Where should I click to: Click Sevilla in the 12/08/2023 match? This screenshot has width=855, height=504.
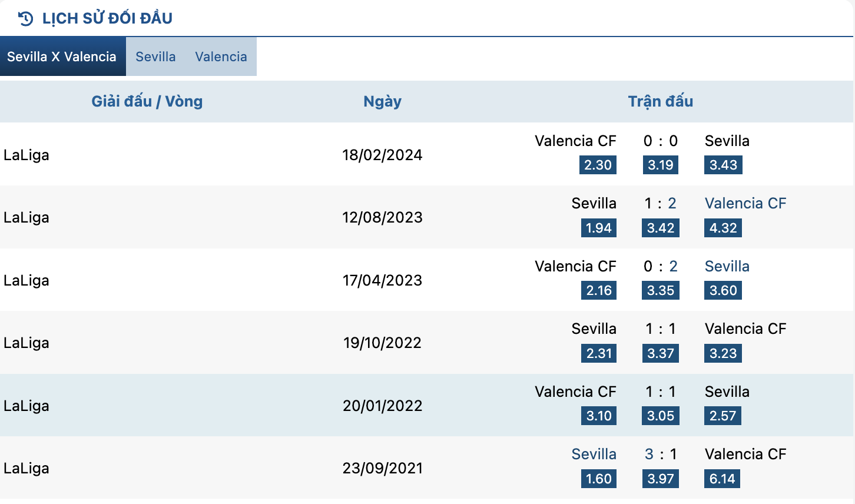(x=594, y=203)
